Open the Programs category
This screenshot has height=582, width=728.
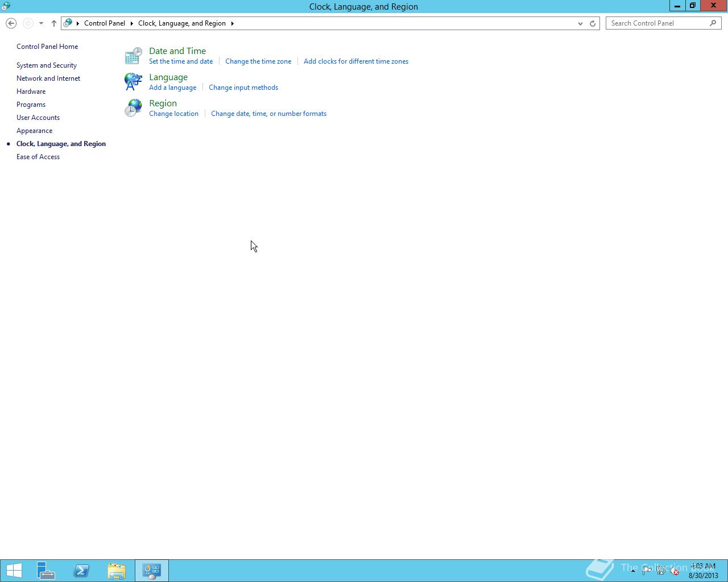point(31,105)
